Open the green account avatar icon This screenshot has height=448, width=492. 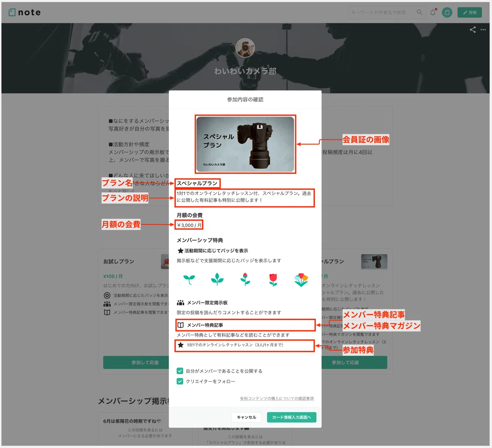447,12
